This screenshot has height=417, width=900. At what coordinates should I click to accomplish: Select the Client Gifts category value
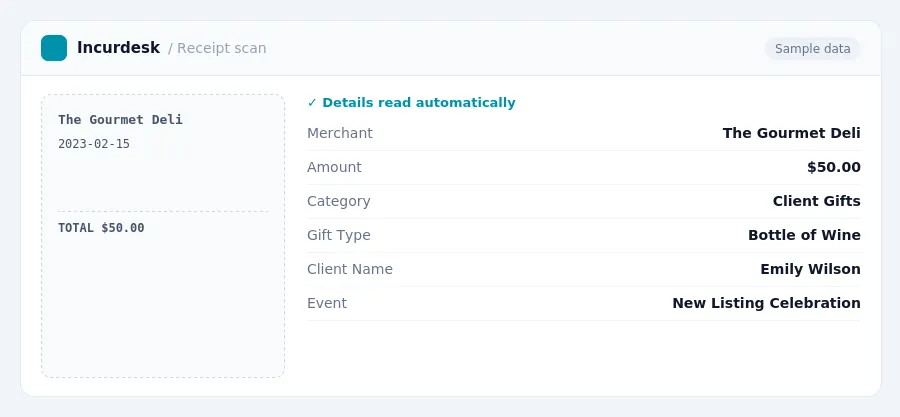[x=816, y=201]
